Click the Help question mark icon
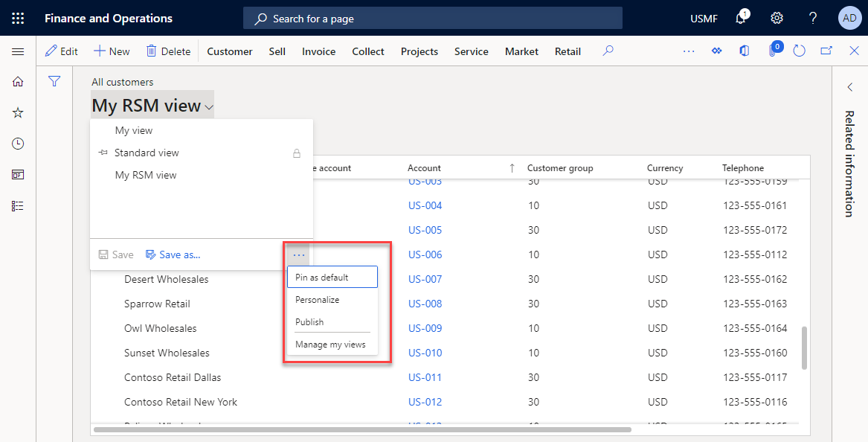Screen dimensions: 868x442 point(813,18)
